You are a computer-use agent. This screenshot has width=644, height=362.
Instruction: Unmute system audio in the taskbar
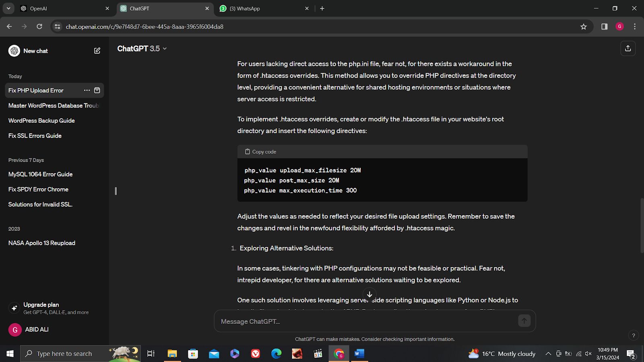[588, 354]
